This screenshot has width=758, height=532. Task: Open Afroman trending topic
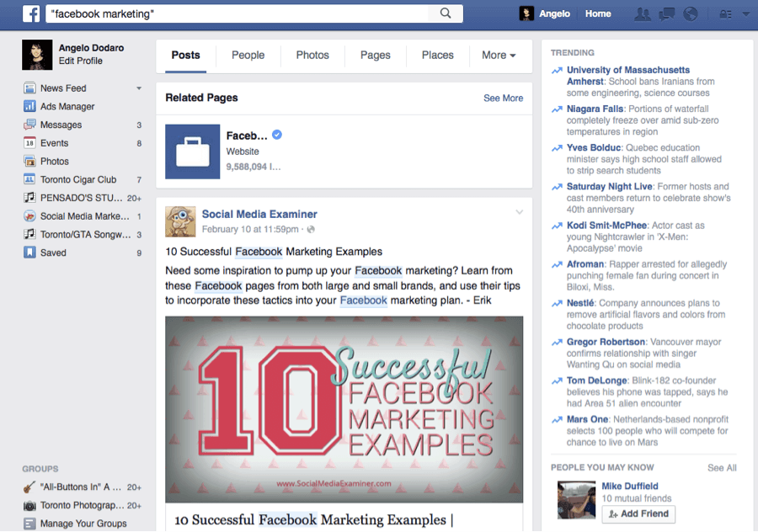(585, 263)
